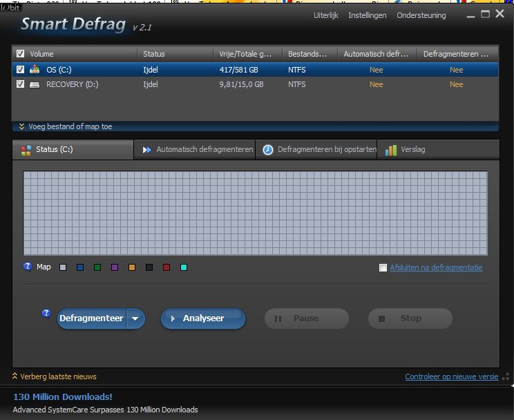Click the help icon beside Defragmenteer button
This screenshot has width=514, height=420.
(46, 313)
